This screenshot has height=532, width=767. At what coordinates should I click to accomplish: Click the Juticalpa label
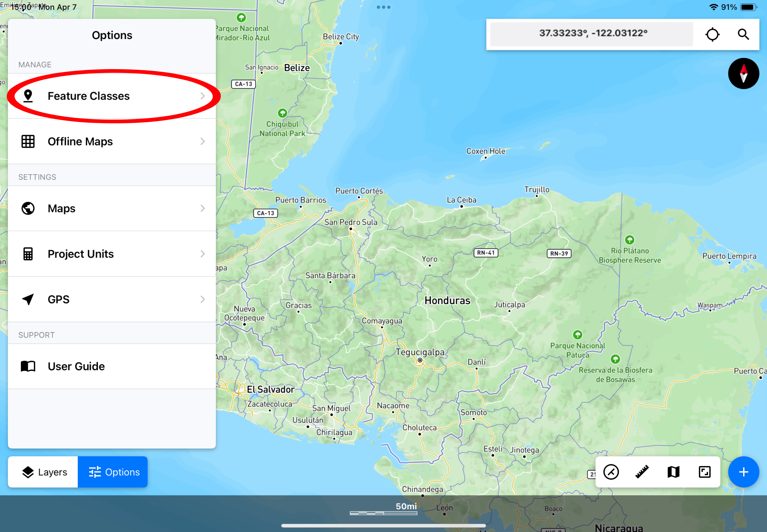(x=509, y=304)
